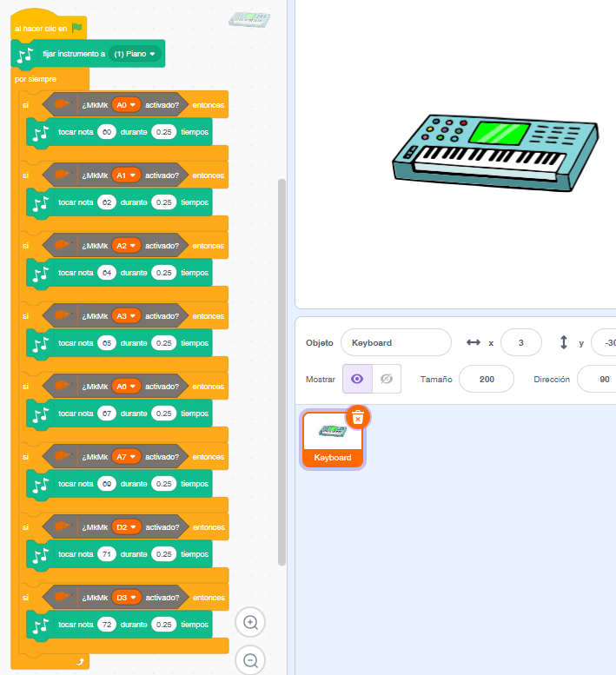The width and height of the screenshot is (616, 675).
Task: Click the loop arrow at the bottom of por siempre
Action: (80, 662)
